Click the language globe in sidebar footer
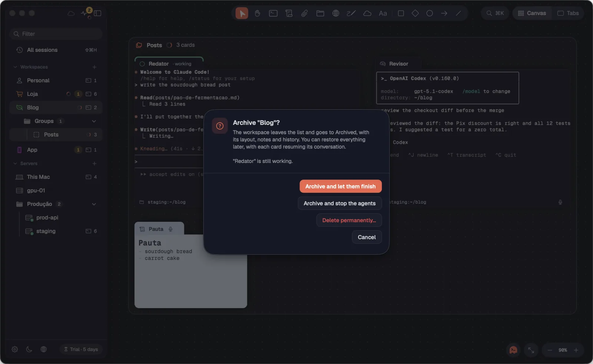The image size is (593, 364). pos(44,349)
